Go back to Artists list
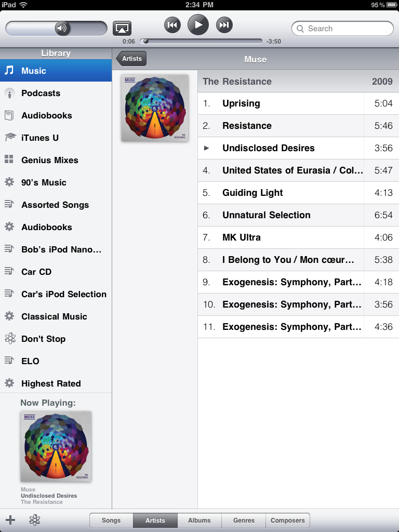 [x=131, y=59]
